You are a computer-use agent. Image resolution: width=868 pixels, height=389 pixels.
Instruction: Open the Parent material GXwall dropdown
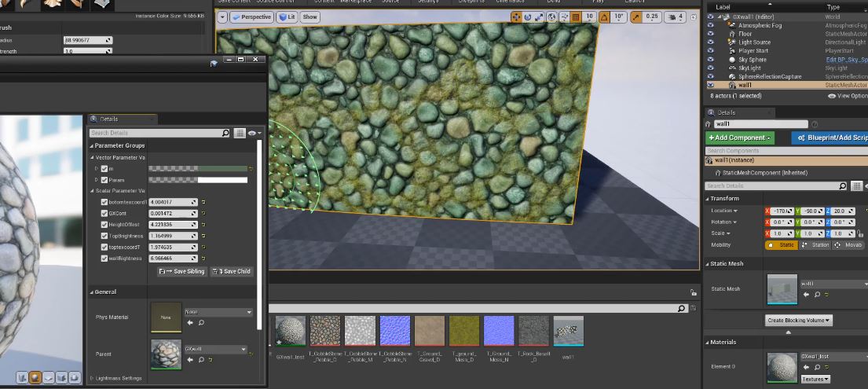point(216,349)
